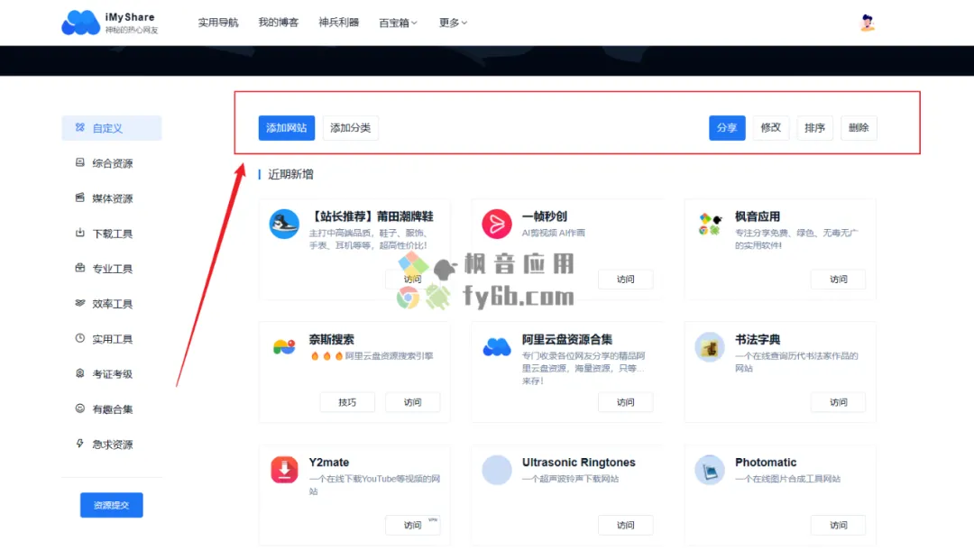Screen dimensions: 974x560
Task: Open the 枫音应用 title link
Action: coord(758,216)
